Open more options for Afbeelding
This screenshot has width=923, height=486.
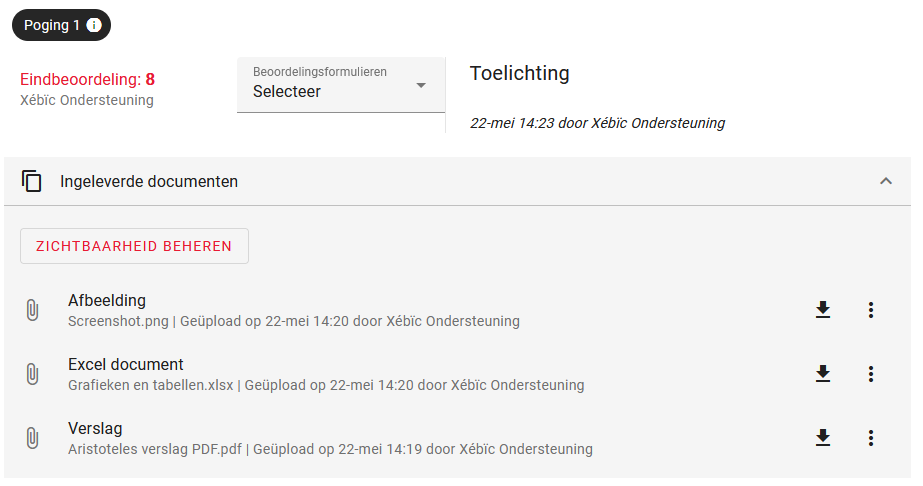click(871, 310)
